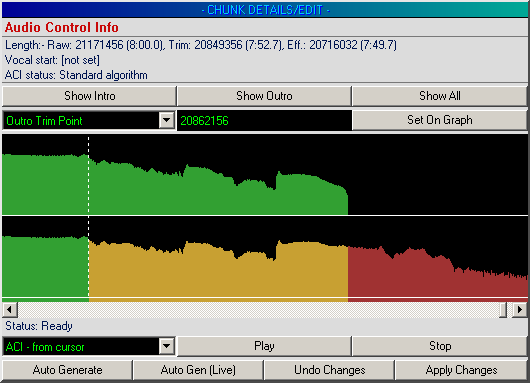530x383 pixels.
Task: Click the 20862156 value field
Action: pos(264,120)
